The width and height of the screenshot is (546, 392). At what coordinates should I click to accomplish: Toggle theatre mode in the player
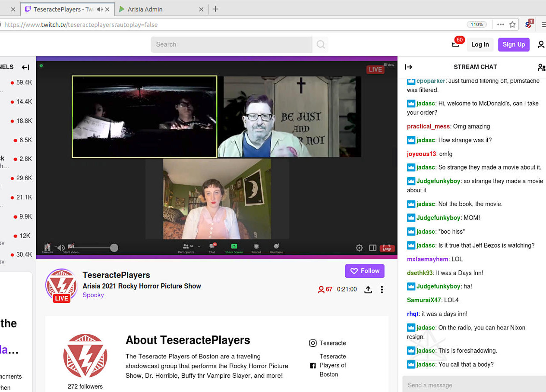pyautogui.click(x=372, y=248)
